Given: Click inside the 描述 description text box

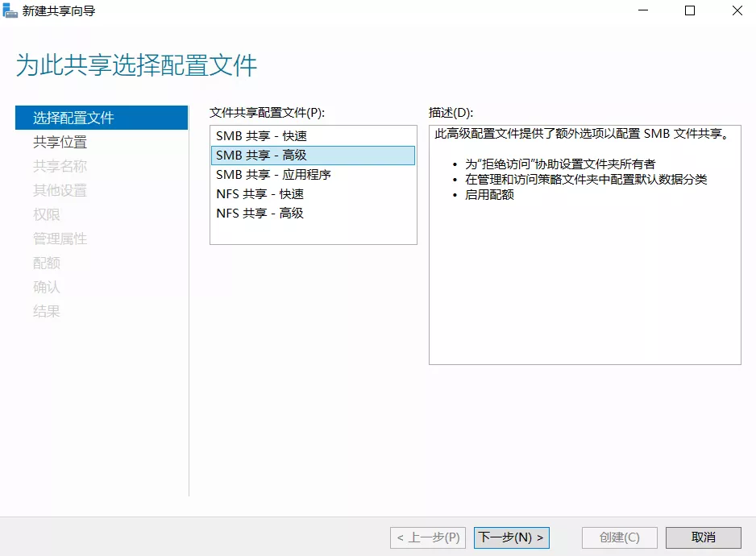Looking at the screenshot, I should pos(584,282).
